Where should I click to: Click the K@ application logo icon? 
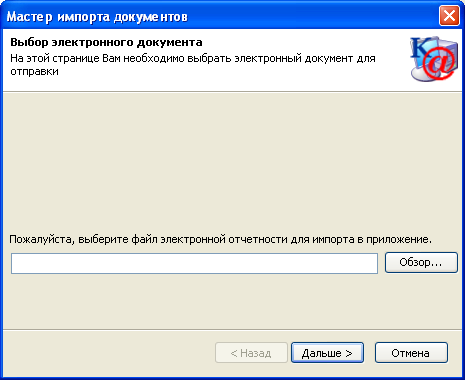pyautogui.click(x=434, y=59)
